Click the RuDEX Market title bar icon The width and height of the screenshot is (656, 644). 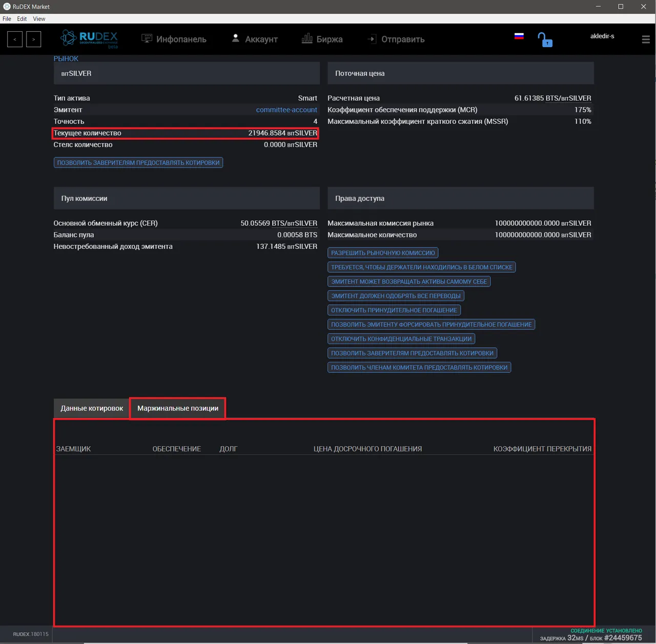[7, 7]
